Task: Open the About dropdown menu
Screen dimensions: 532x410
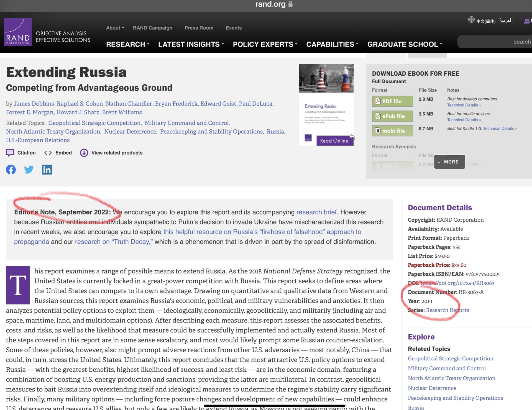Action: (115, 28)
